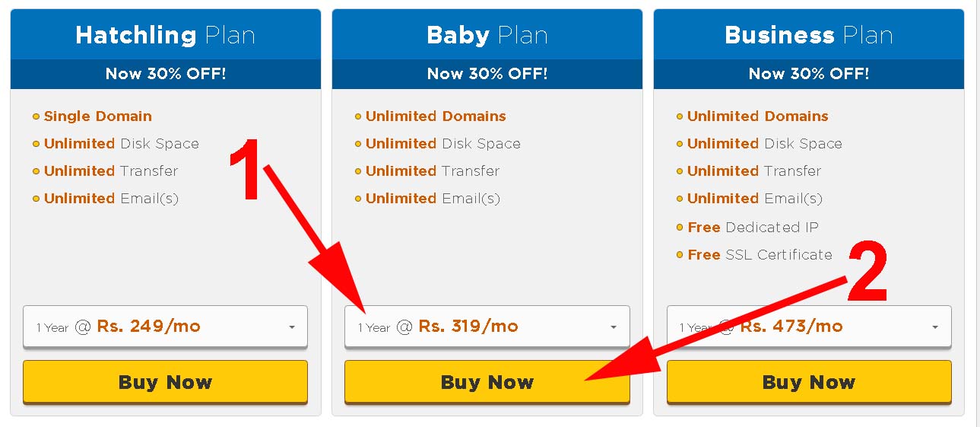Expand the Baby Plan Rs. 319/mo dropdown
This screenshot has height=427, width=980.
click(x=487, y=327)
